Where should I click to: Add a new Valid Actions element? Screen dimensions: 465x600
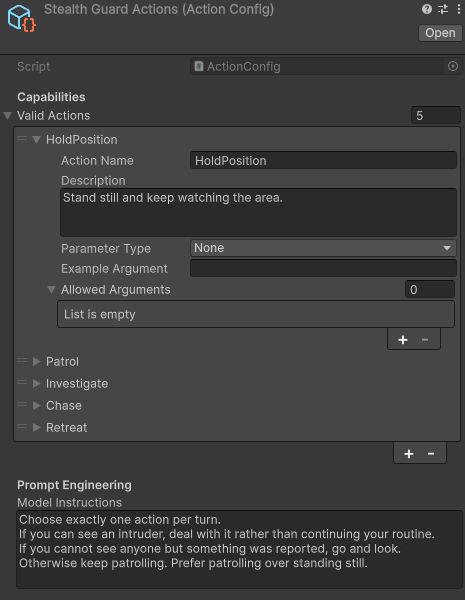[x=409, y=453]
